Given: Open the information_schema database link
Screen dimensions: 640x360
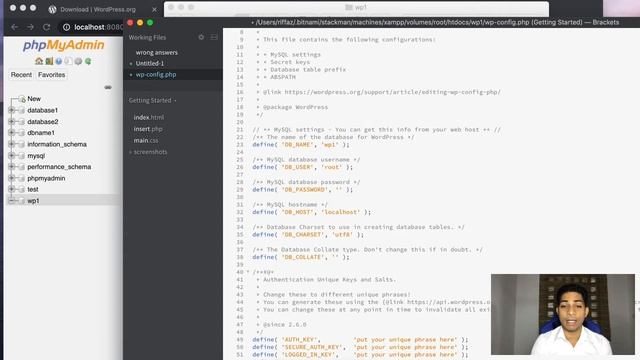Looking at the screenshot, I should click(57, 144).
